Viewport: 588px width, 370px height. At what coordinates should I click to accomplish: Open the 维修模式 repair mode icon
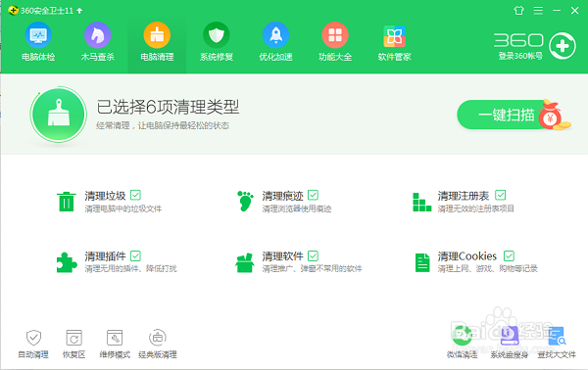[115, 338]
